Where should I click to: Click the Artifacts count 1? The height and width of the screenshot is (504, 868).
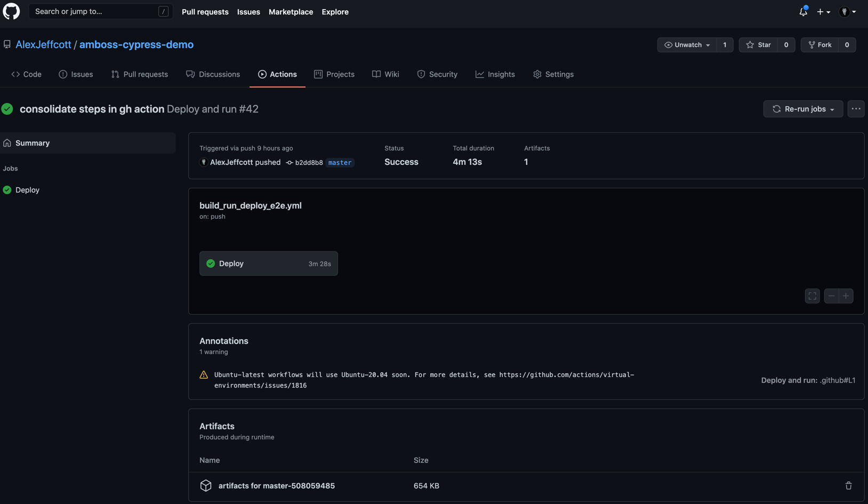coord(526,162)
